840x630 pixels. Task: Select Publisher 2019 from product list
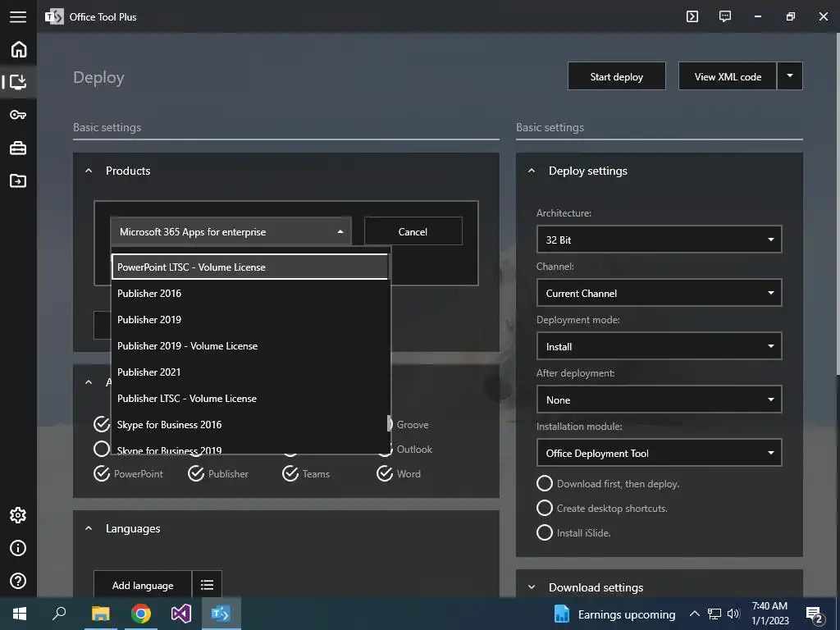coord(249,319)
